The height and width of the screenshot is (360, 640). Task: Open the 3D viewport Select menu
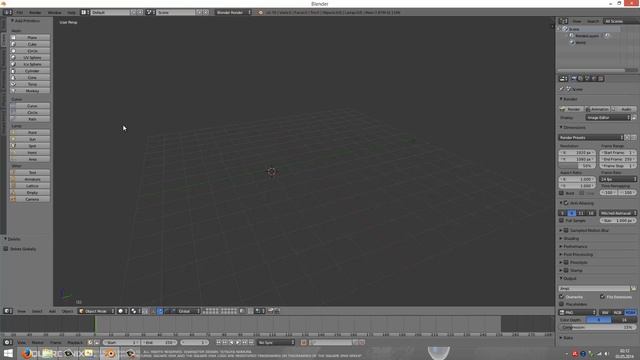37,311
